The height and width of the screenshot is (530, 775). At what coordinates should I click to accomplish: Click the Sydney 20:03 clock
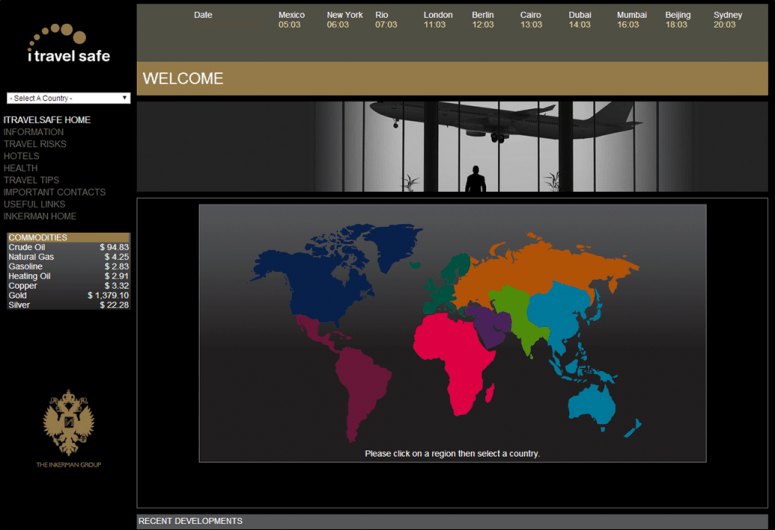tap(728, 20)
